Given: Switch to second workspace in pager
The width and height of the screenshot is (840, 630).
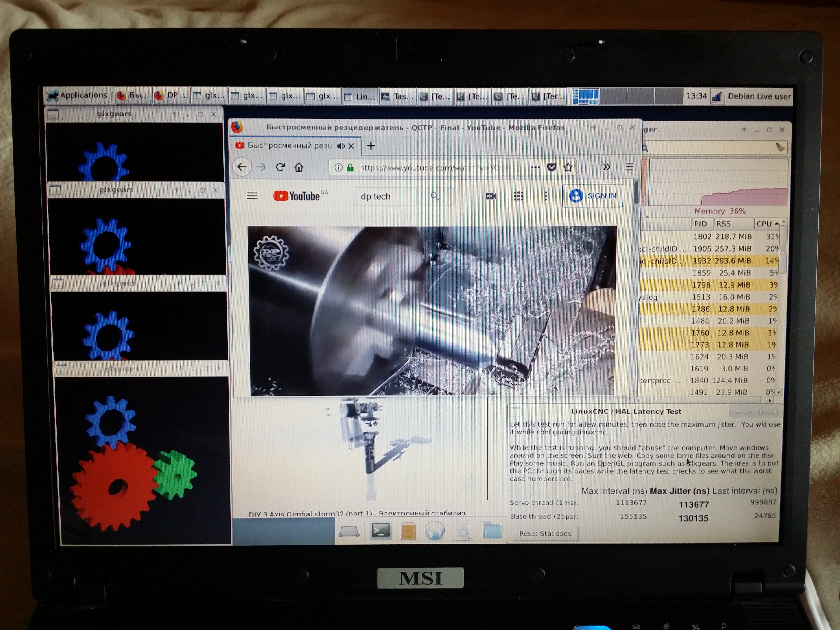Looking at the screenshot, I should pos(613,96).
